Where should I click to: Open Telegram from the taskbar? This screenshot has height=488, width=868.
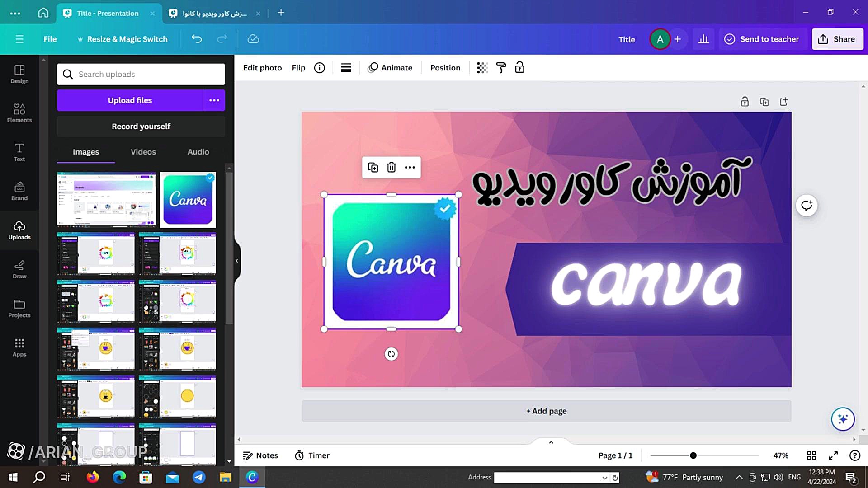[199, 477]
